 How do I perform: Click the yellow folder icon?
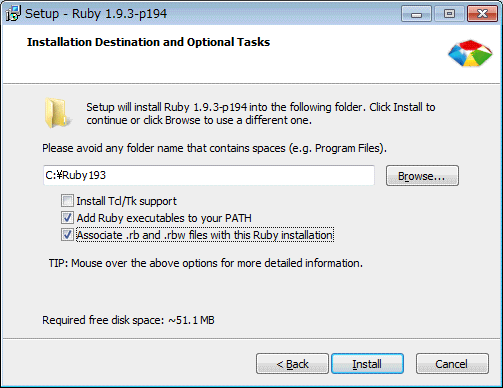point(57,113)
